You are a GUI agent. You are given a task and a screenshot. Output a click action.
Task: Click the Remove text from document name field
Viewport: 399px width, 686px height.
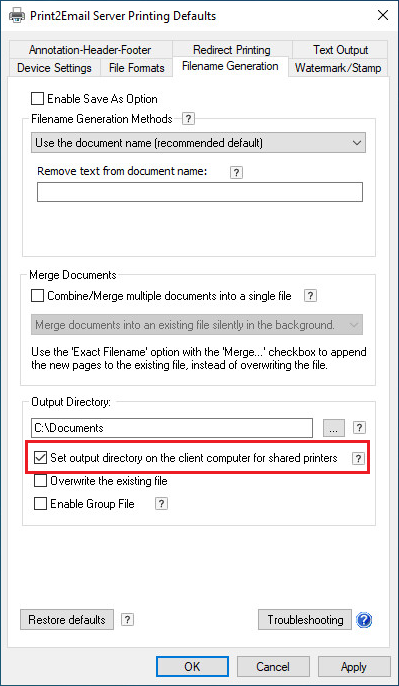click(200, 192)
